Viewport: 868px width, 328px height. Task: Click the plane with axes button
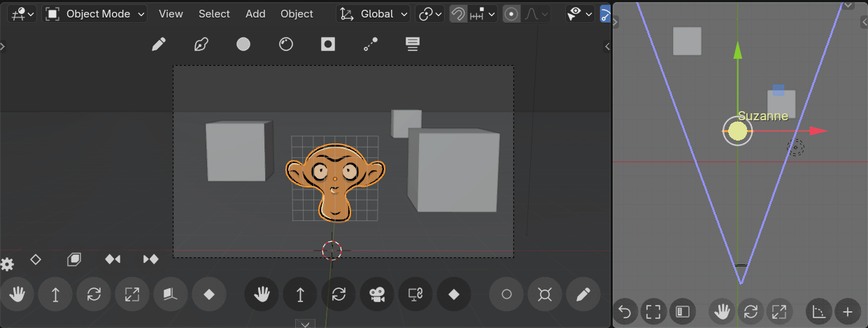tap(170, 294)
